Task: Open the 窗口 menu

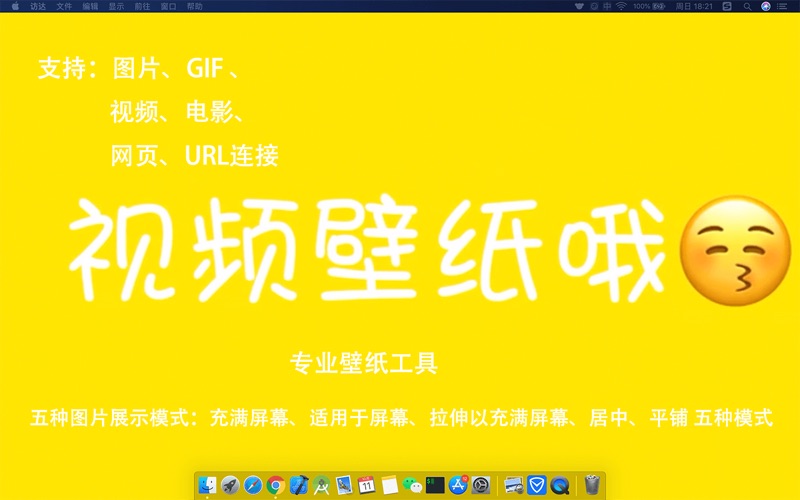Action: tap(168, 6)
